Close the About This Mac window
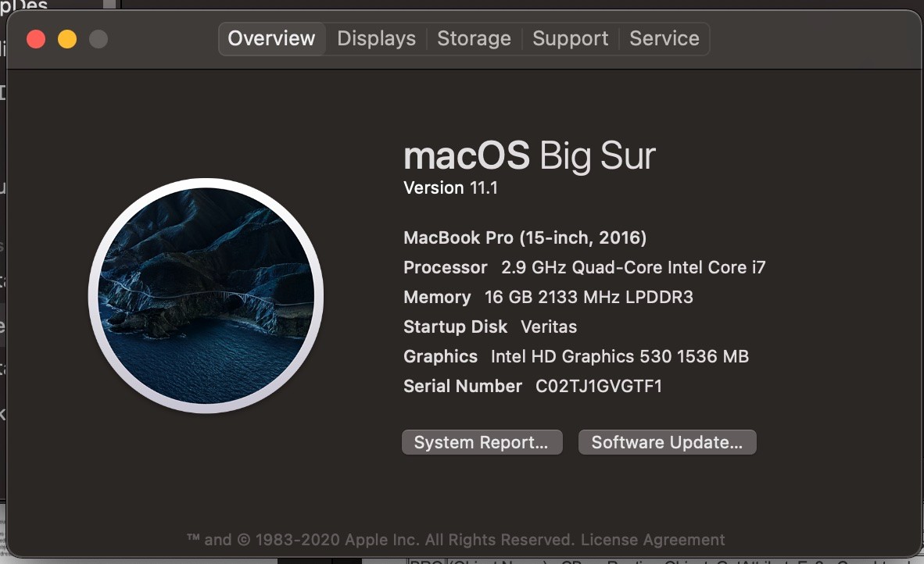 point(36,39)
